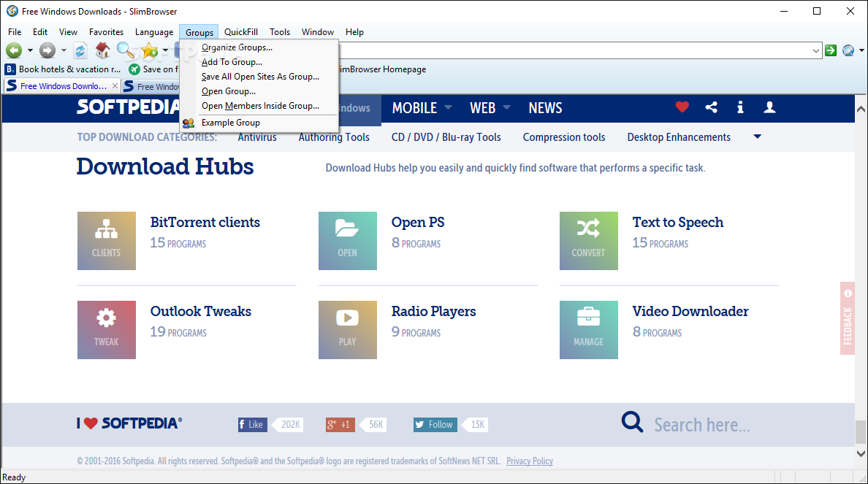
Task: Click the SlimBrowser logo in the title bar
Action: (12, 11)
